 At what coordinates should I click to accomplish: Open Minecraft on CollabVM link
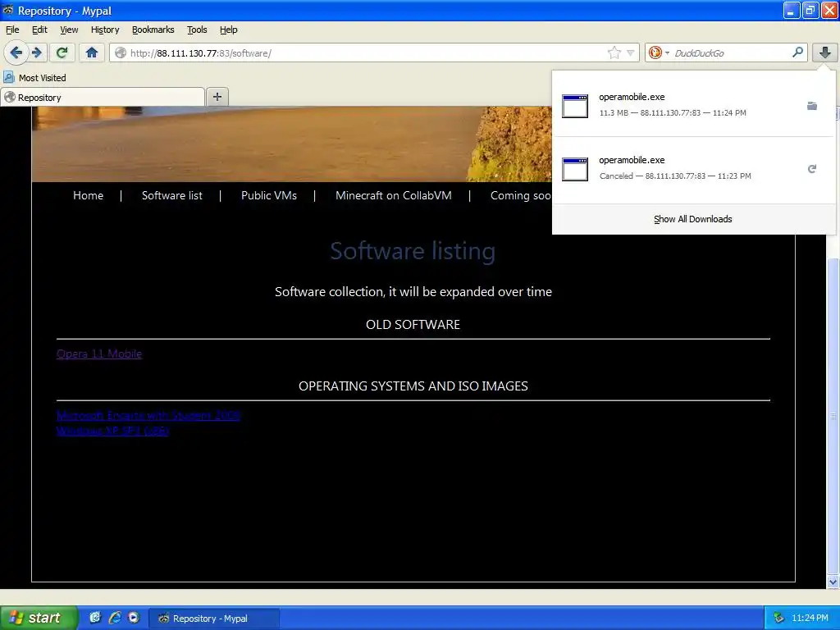click(x=393, y=195)
